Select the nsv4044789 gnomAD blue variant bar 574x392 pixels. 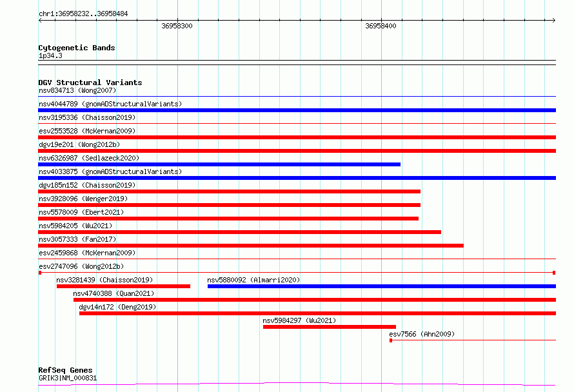point(297,110)
